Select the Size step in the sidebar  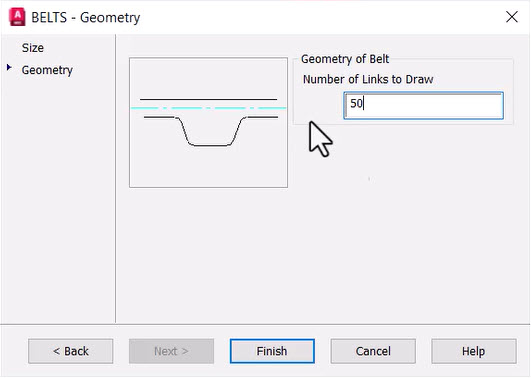pos(33,48)
